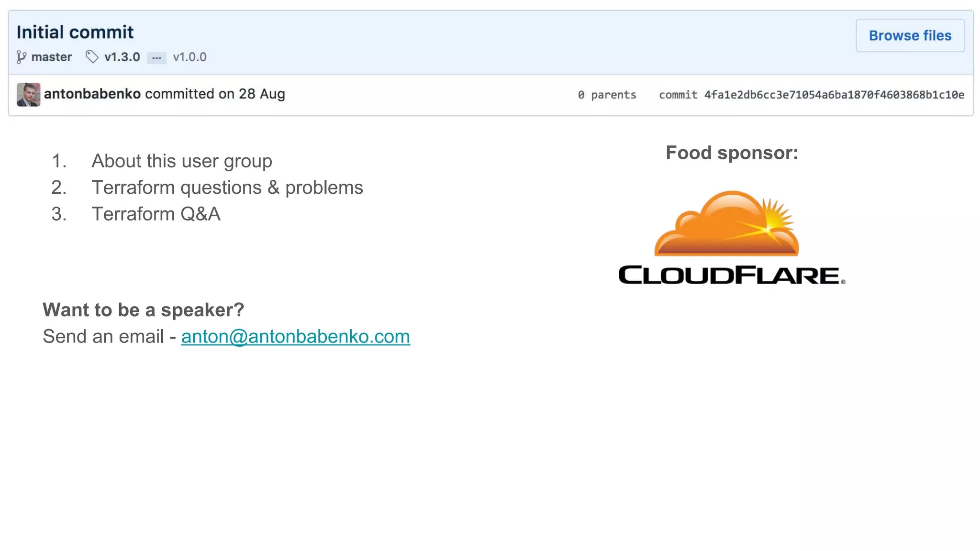Image resolution: width=980 pixels, height=551 pixels.
Task: Open the v1.3.0 tag
Action: pos(122,57)
